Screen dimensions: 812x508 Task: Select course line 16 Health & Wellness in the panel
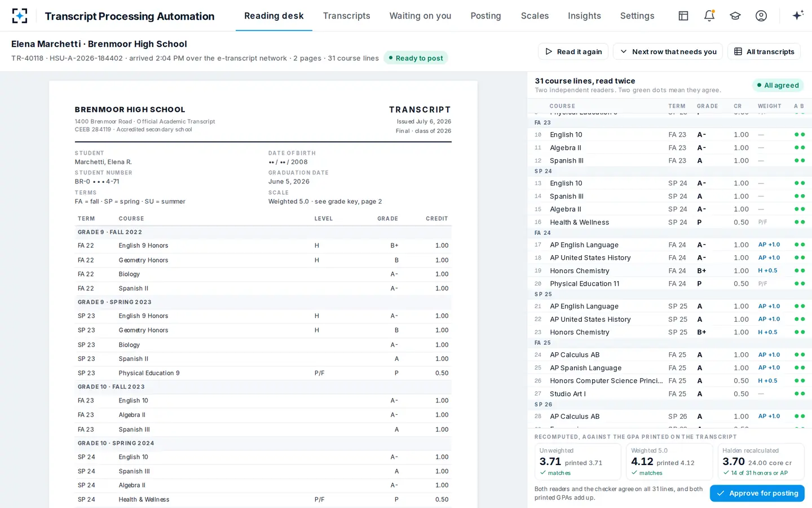(x=669, y=222)
